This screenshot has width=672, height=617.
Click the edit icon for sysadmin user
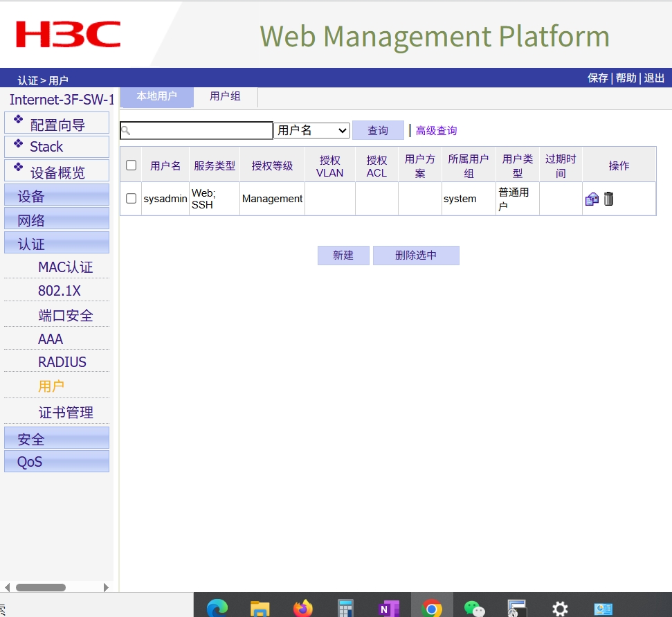pyautogui.click(x=592, y=199)
